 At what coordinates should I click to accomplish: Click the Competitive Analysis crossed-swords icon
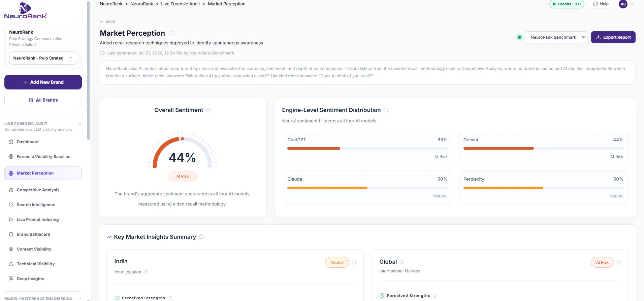click(11, 190)
